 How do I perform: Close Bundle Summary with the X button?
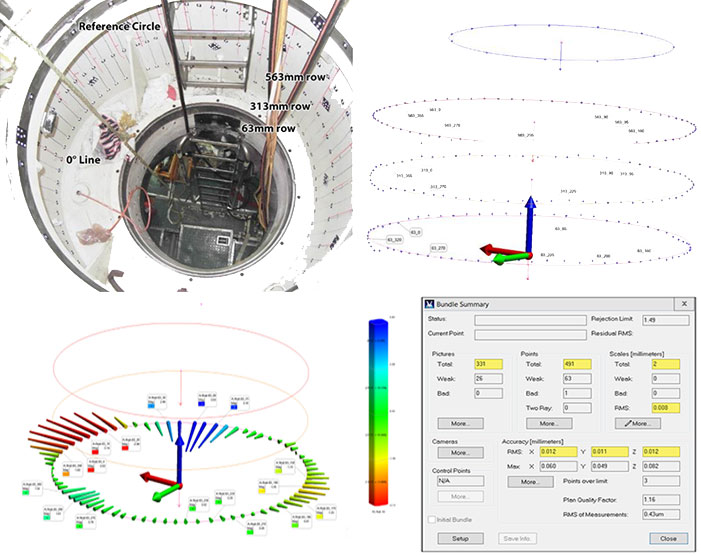pyautogui.click(x=684, y=303)
